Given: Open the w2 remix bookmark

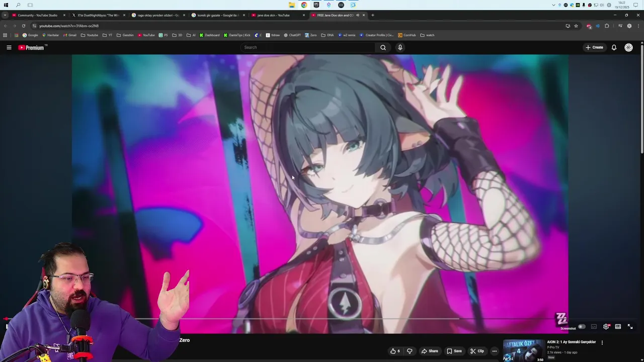Looking at the screenshot, I should [x=347, y=35].
